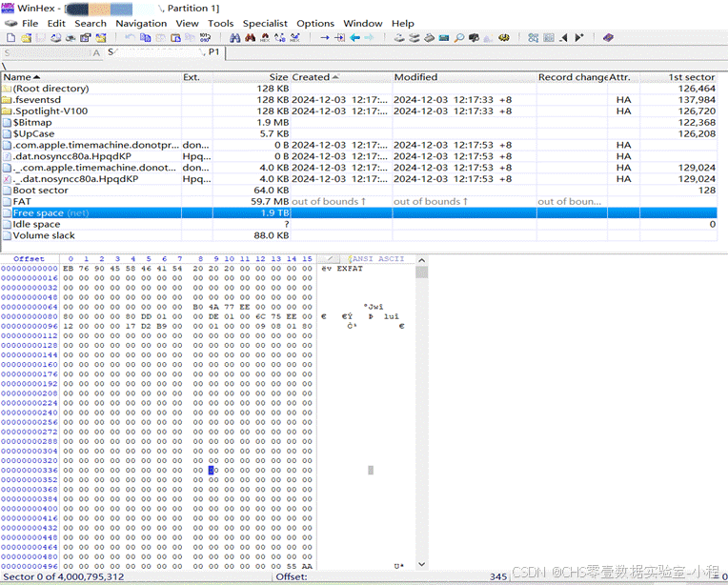728x585 pixels.
Task: Open the Navigation menu
Action: tap(141, 23)
